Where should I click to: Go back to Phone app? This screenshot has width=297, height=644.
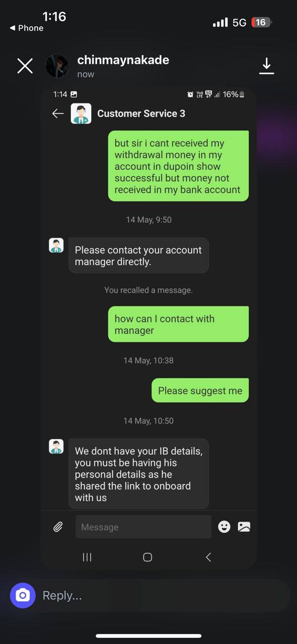click(x=27, y=28)
